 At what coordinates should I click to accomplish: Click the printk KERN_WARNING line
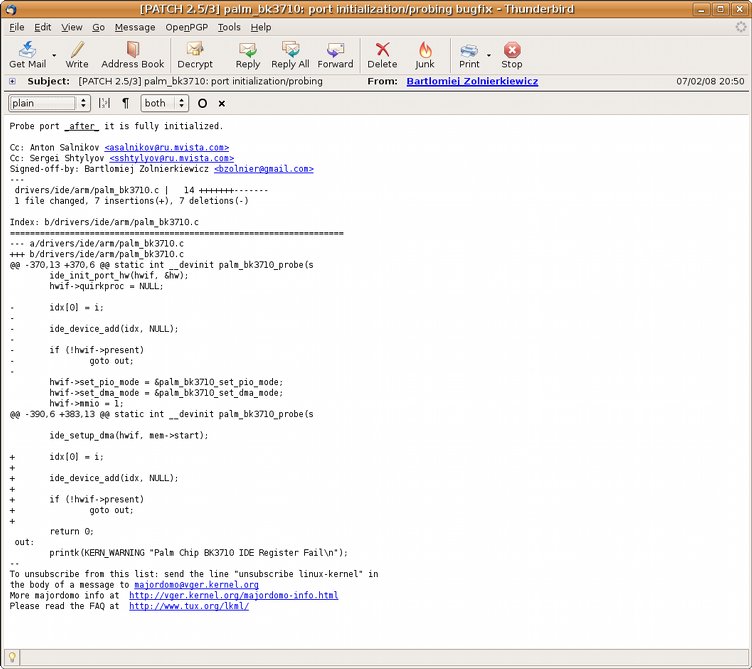199,553
